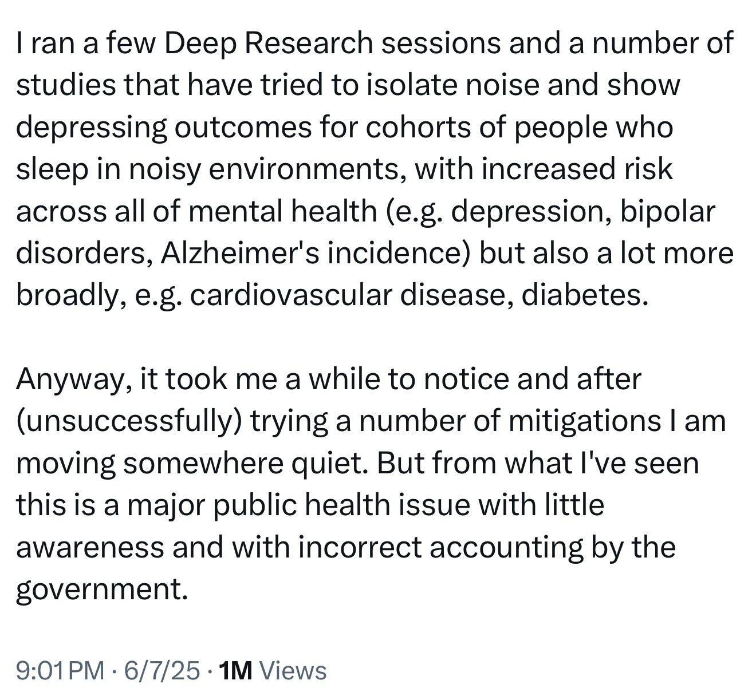The width and height of the screenshot is (756, 700).
Task: Click the phrase 'moving somewhere quiet'
Action: click(x=191, y=463)
